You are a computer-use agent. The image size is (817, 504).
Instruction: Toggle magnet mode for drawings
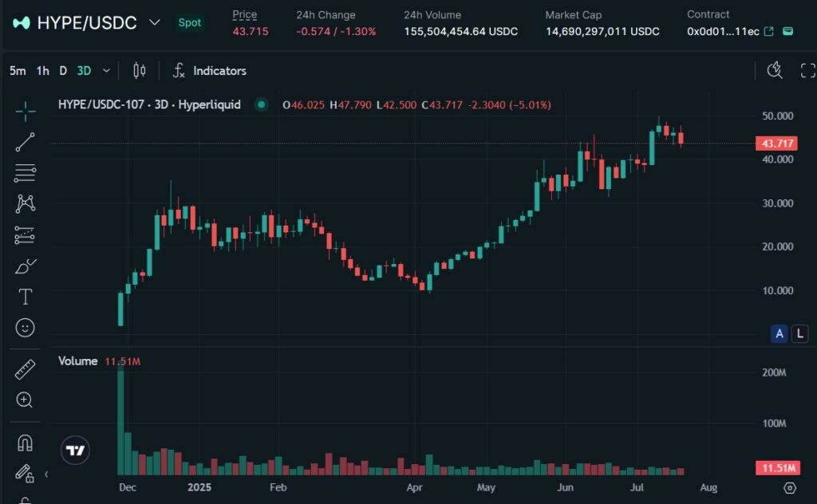25,443
